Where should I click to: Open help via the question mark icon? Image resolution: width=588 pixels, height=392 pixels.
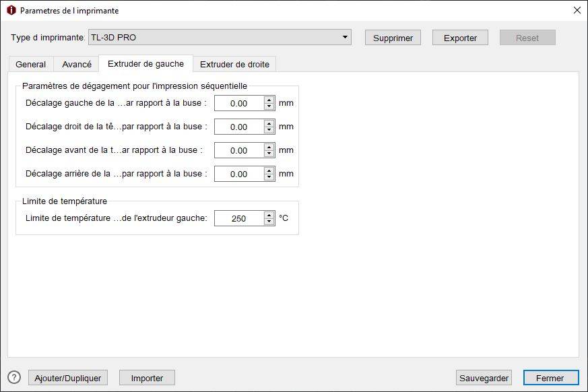click(x=14, y=377)
